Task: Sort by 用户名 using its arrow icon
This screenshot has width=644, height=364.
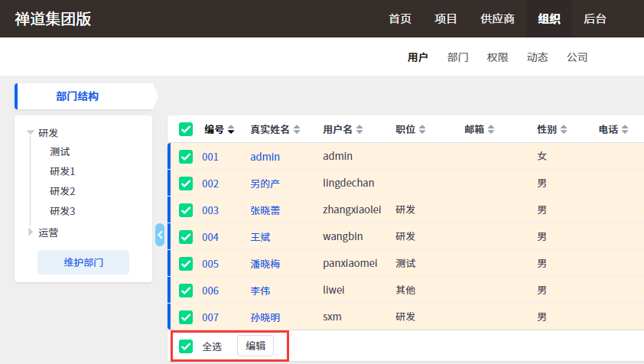Action: 359,130
